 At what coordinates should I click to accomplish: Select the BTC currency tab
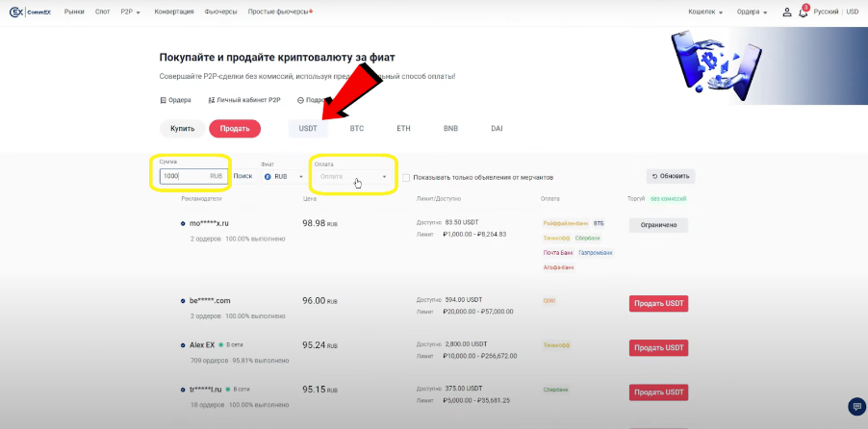click(x=357, y=128)
